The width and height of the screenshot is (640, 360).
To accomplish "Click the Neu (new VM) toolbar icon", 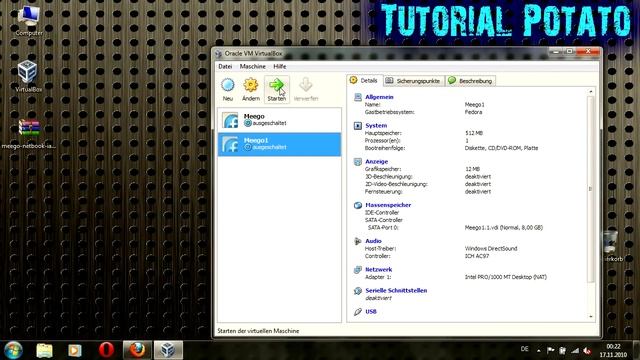I will coord(228,89).
